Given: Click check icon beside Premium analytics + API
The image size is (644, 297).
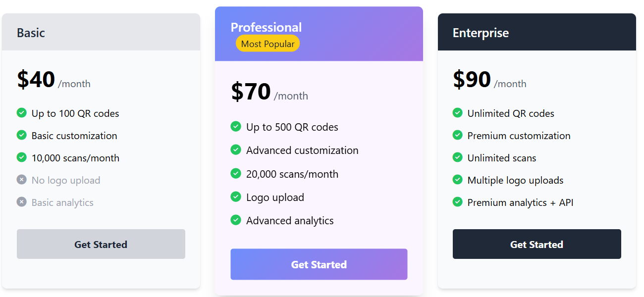Looking at the screenshot, I should [458, 202].
